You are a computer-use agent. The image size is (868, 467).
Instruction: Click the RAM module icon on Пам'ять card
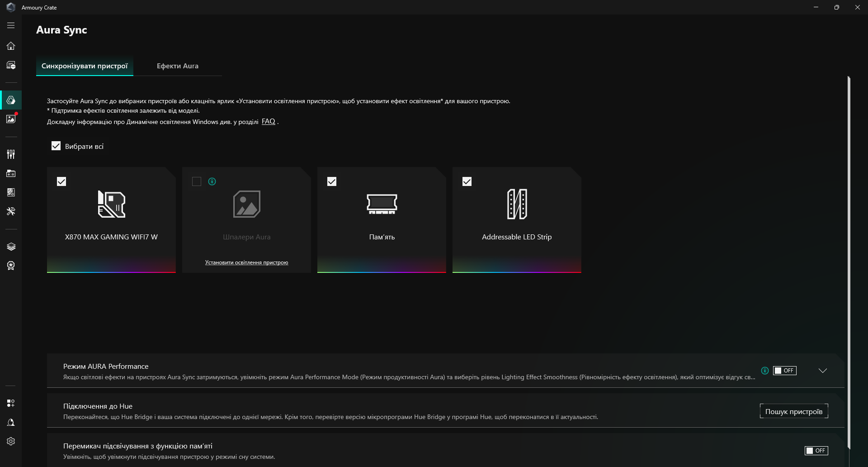tap(382, 204)
